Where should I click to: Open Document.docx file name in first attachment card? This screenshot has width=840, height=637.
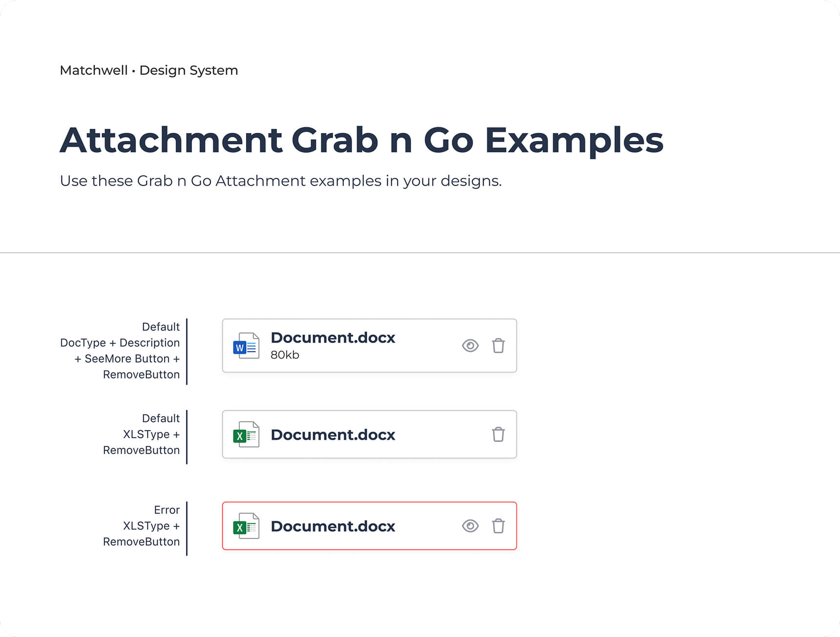tap(333, 338)
